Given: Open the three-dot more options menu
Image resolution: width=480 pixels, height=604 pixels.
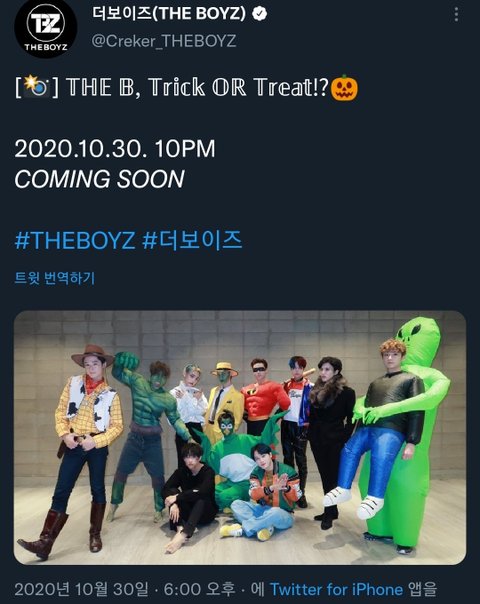Looking at the screenshot, I should [457, 15].
